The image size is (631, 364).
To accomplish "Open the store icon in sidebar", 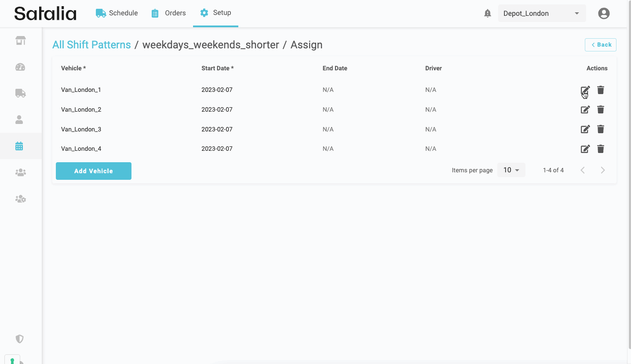I will pos(20,41).
